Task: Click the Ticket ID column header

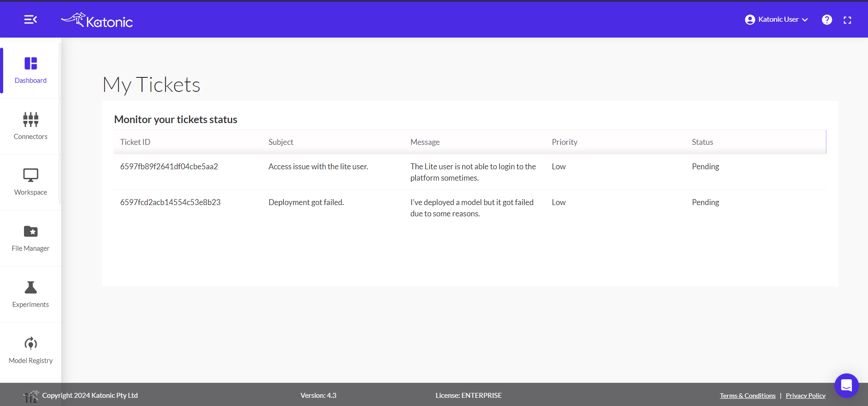Action: [135, 142]
